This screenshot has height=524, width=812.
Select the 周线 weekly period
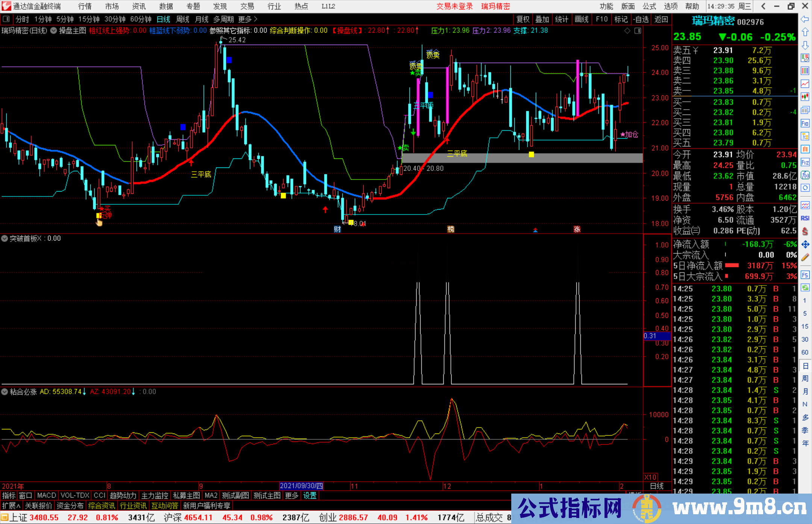183,19
